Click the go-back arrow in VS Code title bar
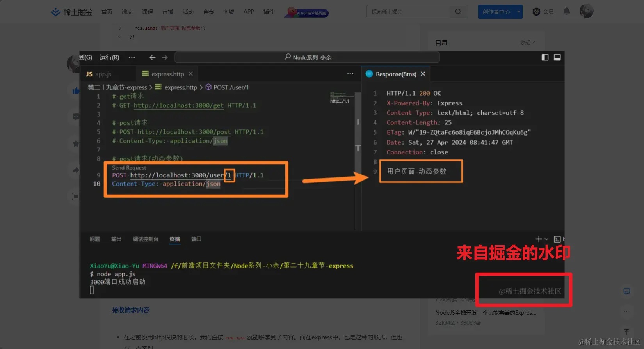The width and height of the screenshot is (644, 349). [152, 57]
